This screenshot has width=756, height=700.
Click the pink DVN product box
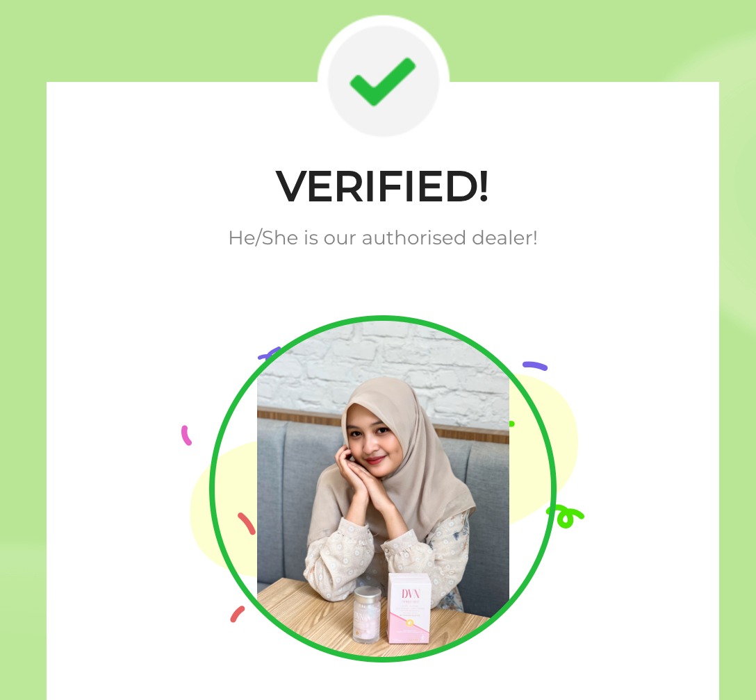(x=409, y=608)
